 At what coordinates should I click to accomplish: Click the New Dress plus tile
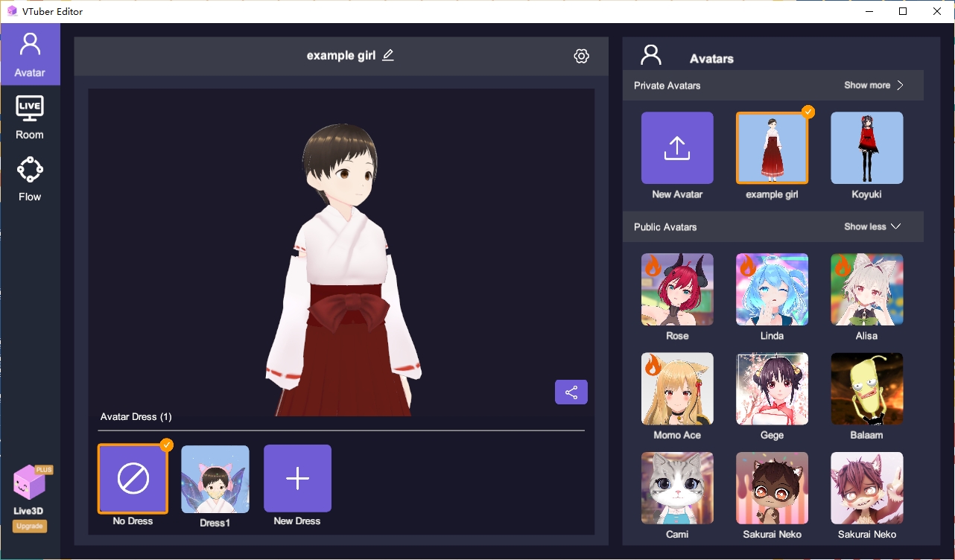coord(296,479)
